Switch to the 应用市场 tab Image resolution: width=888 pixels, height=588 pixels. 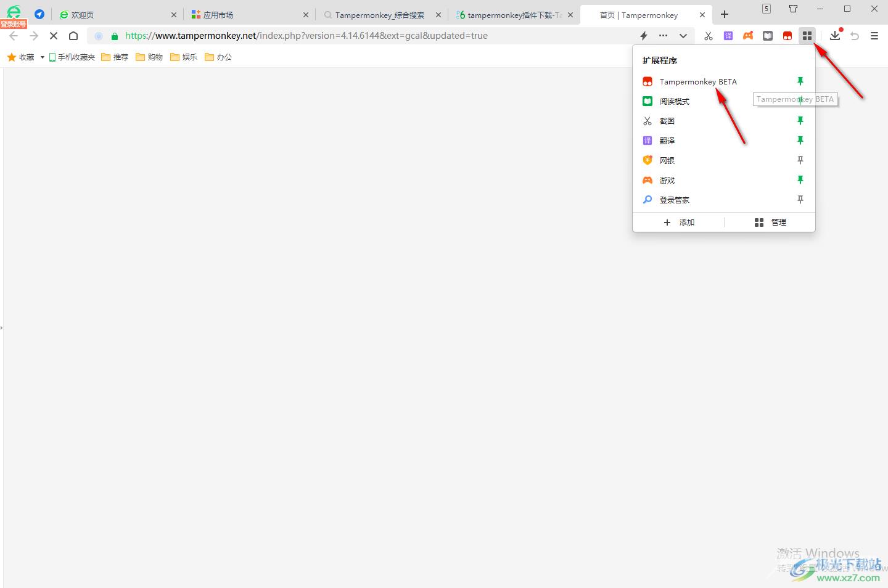250,15
